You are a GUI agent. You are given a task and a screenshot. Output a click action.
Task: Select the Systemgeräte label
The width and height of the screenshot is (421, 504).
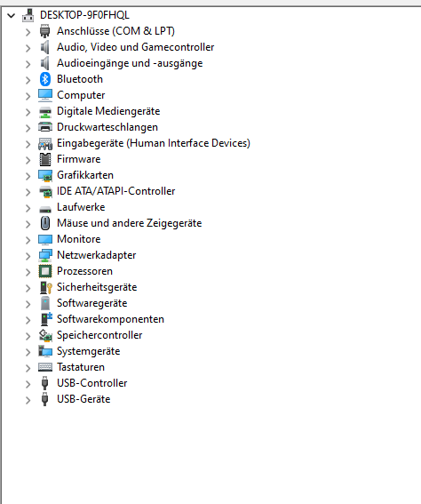88,351
